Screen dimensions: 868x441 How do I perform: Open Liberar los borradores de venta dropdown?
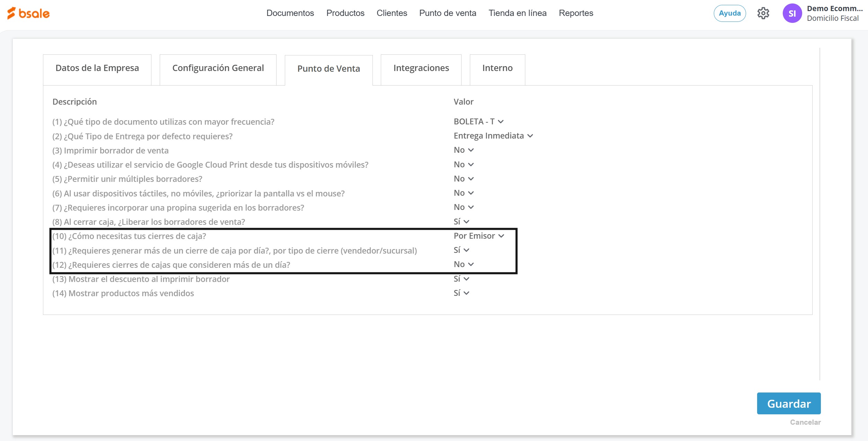point(461,222)
